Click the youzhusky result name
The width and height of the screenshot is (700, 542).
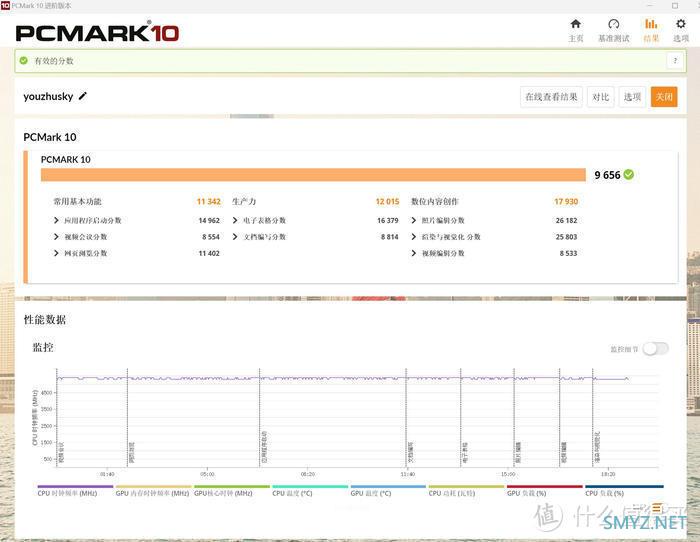coord(48,96)
